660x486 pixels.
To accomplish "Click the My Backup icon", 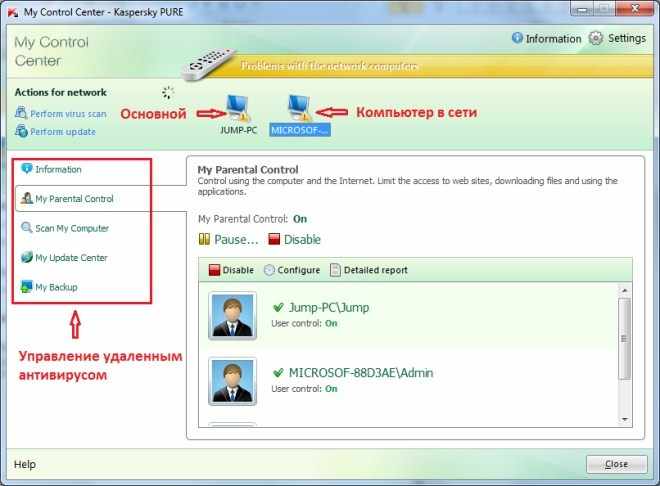I will click(27, 287).
